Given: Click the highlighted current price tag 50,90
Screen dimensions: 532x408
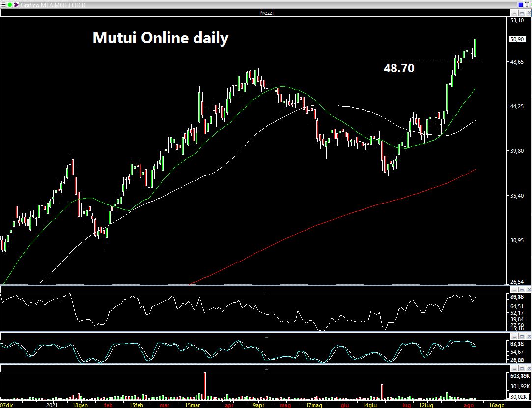Looking at the screenshot, I should 517,39.
